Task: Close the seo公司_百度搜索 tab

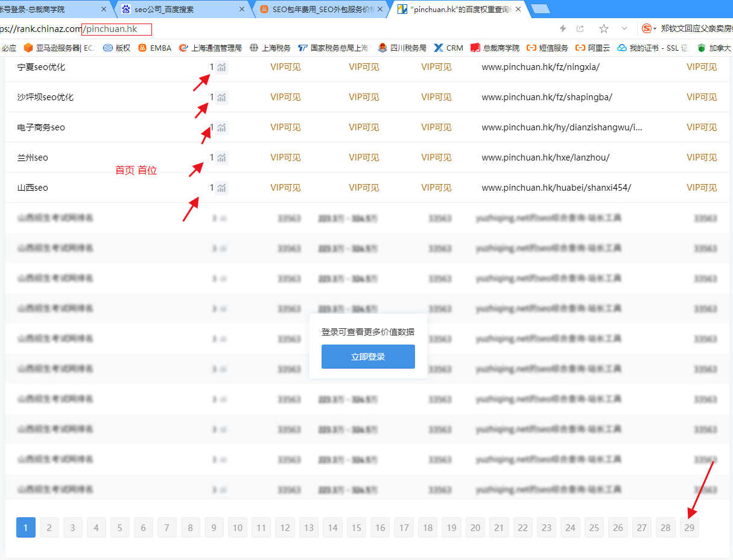Action: point(242,9)
